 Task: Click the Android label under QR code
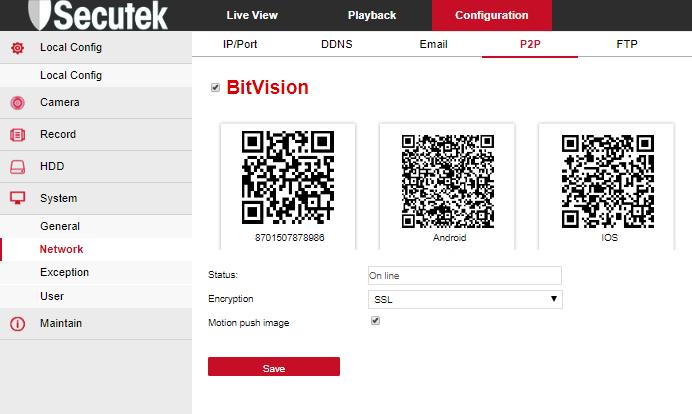click(x=449, y=237)
